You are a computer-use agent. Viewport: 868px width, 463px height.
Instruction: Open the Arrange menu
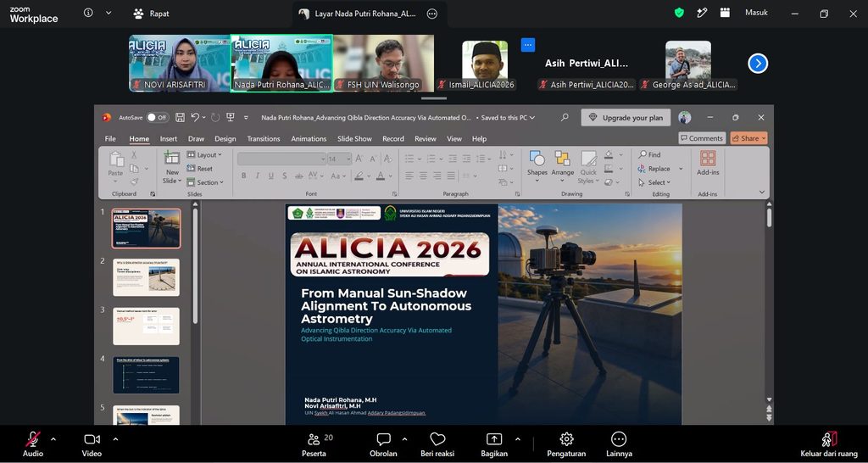[x=563, y=166]
